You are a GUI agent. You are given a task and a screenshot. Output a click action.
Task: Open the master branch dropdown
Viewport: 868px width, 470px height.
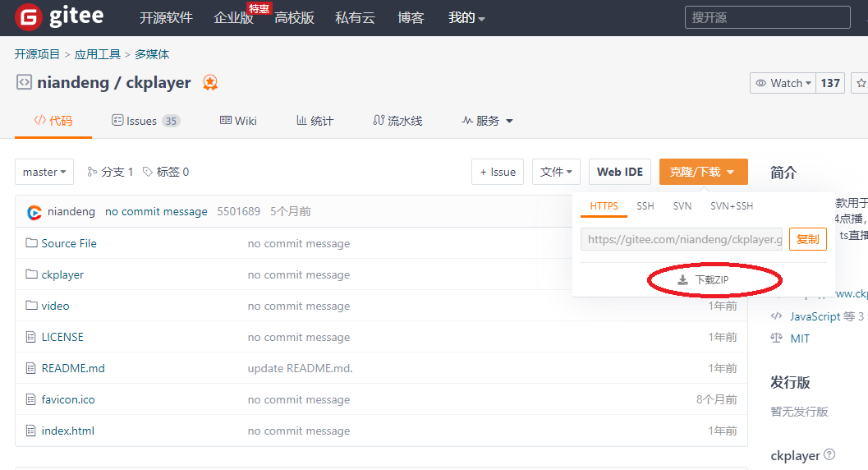pos(44,172)
